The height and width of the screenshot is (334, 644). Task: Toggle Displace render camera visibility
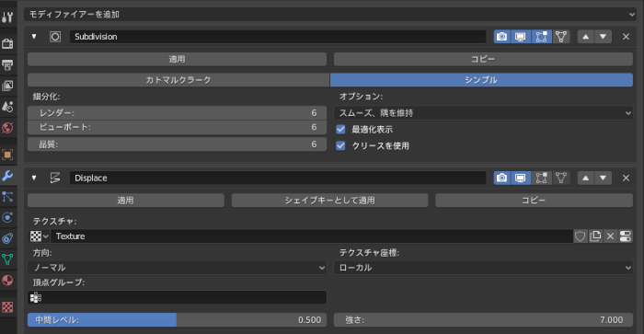[x=501, y=178]
